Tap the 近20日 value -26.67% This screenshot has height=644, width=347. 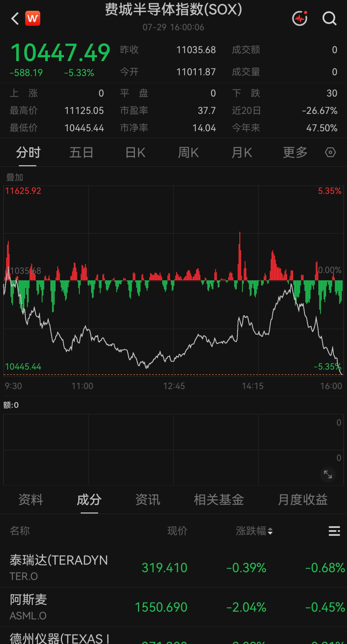[320, 111]
